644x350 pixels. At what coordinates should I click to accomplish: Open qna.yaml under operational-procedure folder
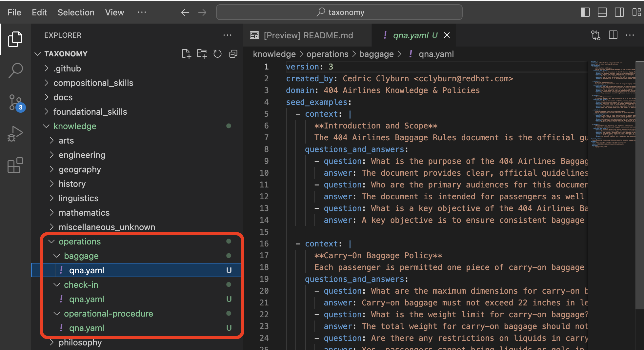coord(136,328)
